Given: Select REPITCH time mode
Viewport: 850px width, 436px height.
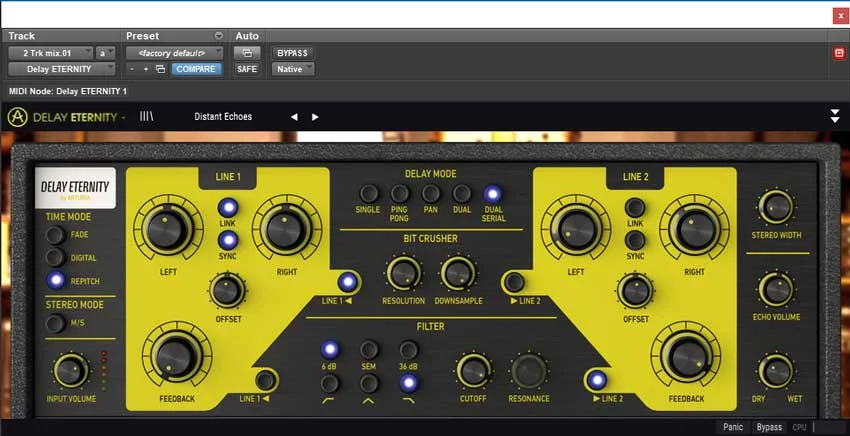Looking at the screenshot, I should point(55,280).
